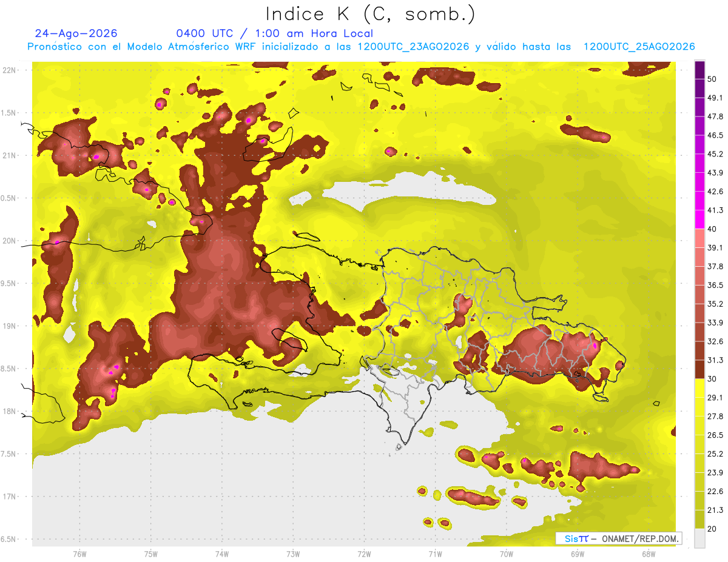The height and width of the screenshot is (562, 728).
Task: Click longitude axis label "75W"
Action: [x=151, y=554]
